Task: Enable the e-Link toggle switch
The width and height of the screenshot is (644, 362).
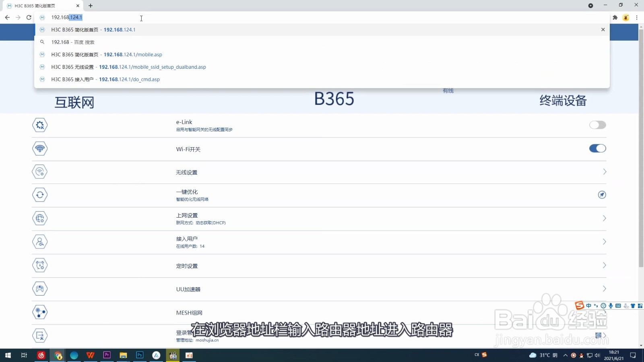Action: pos(597,125)
